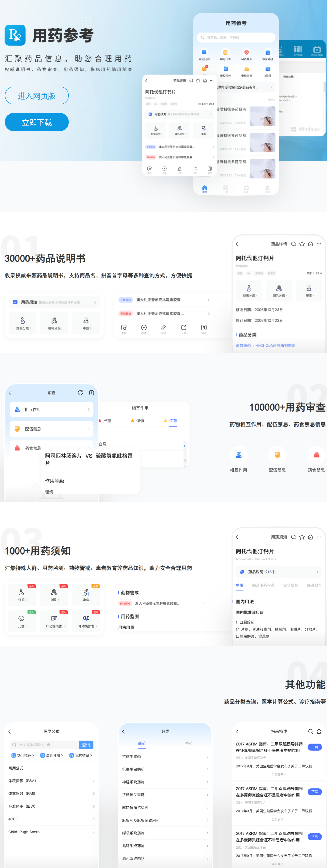Select the 单用 tab
Image resolution: width=327 pixels, height=868 pixels.
coord(239,585)
